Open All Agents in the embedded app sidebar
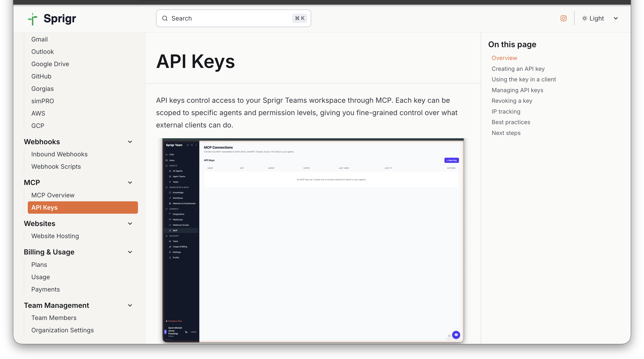Image resolution: width=644 pixels, height=359 pixels. pyautogui.click(x=177, y=171)
